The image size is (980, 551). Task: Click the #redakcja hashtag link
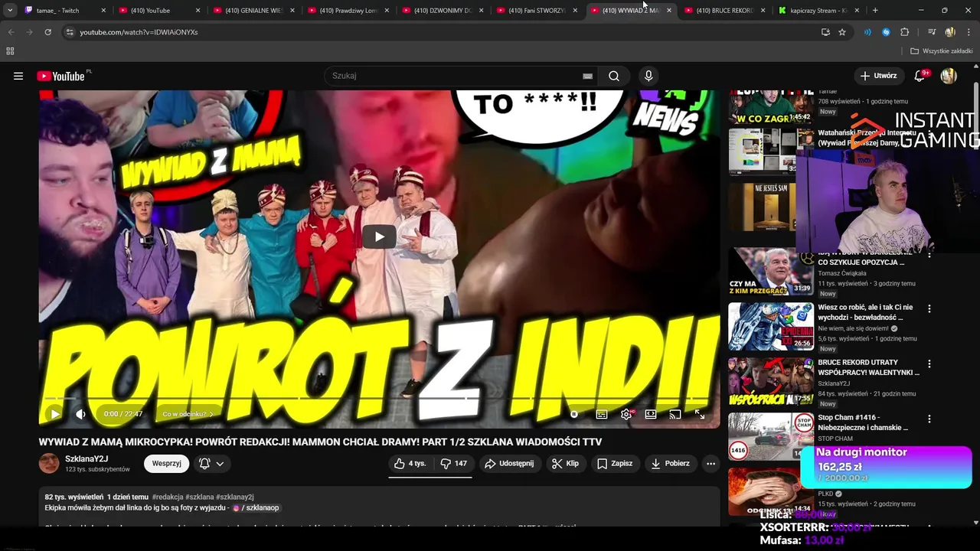click(168, 497)
